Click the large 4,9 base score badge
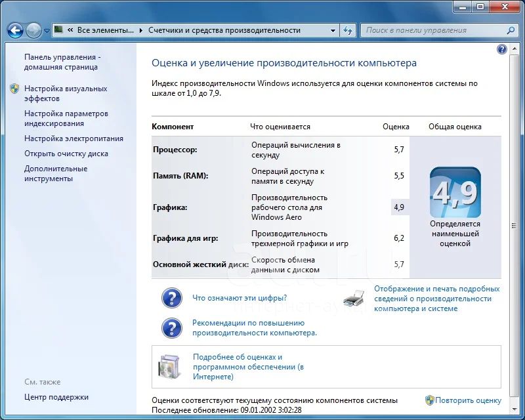 [x=455, y=192]
